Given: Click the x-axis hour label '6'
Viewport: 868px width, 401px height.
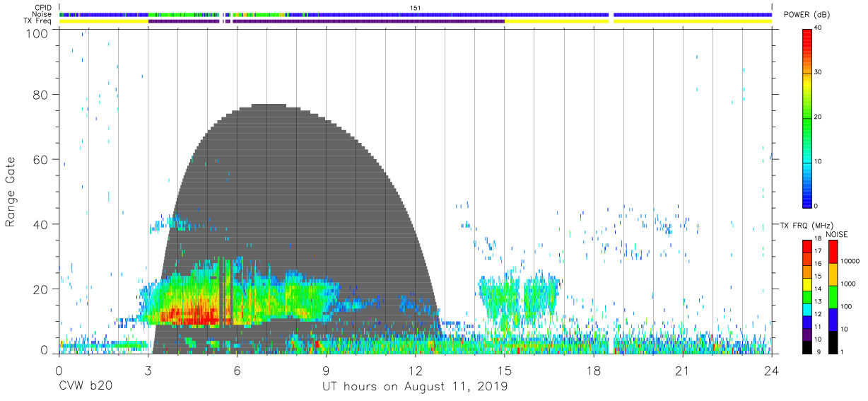Looking at the screenshot, I should click(237, 371).
